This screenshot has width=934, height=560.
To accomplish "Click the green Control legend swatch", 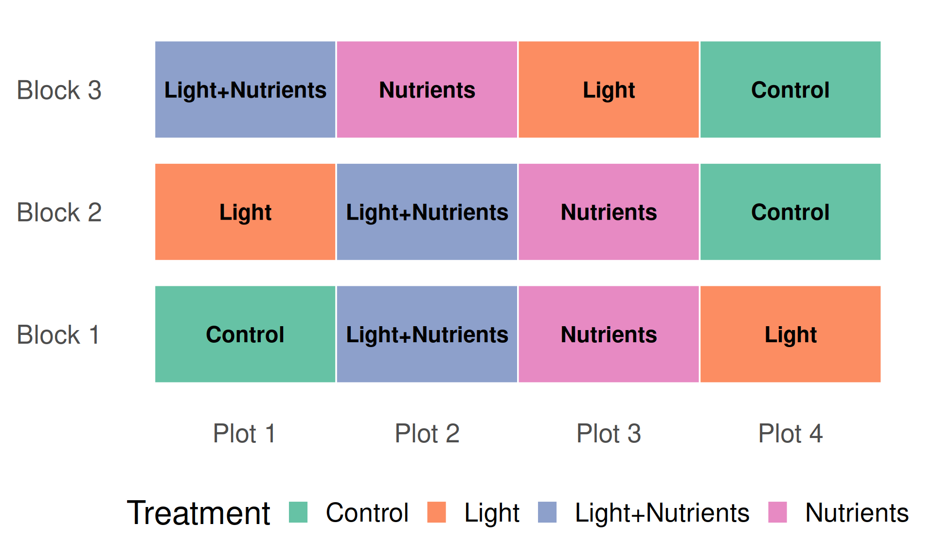I will coord(298,512).
